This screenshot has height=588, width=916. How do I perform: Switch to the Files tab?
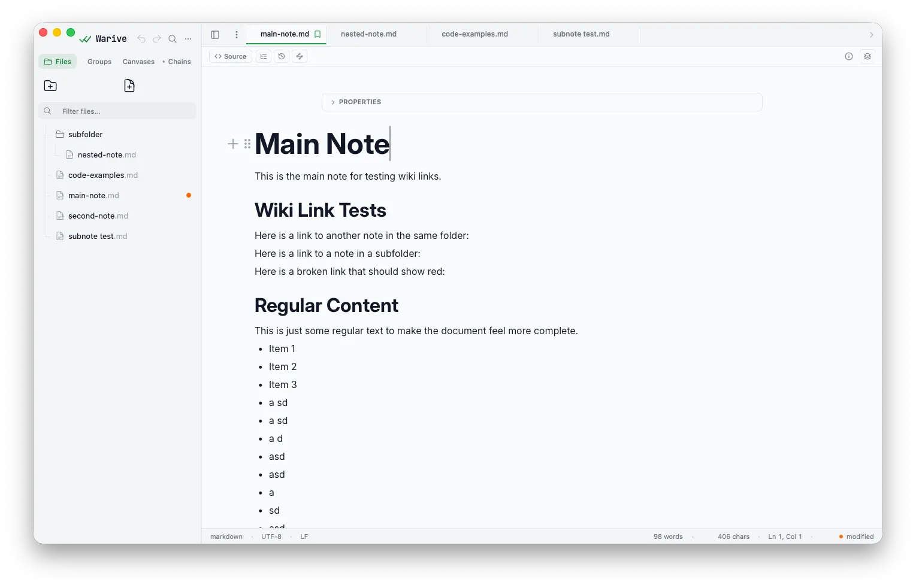point(58,62)
